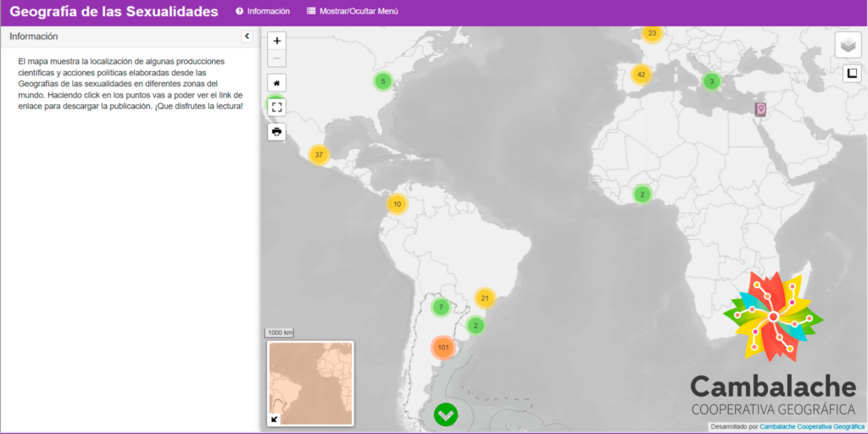Open the legend panel icon below layers
The height and width of the screenshot is (434, 868).
pyautogui.click(x=852, y=73)
